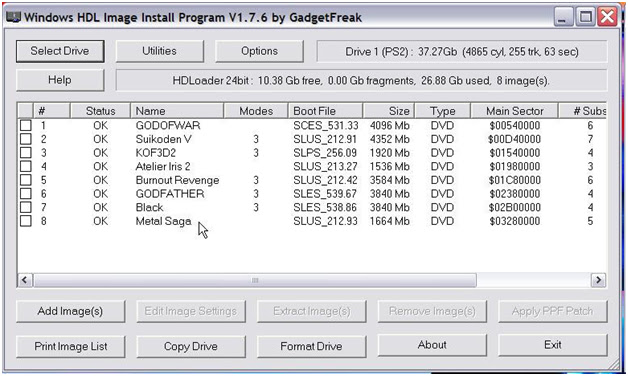Check the box for Metal Saga row
Image resolution: width=628 pixels, height=376 pixels.
coord(26,221)
